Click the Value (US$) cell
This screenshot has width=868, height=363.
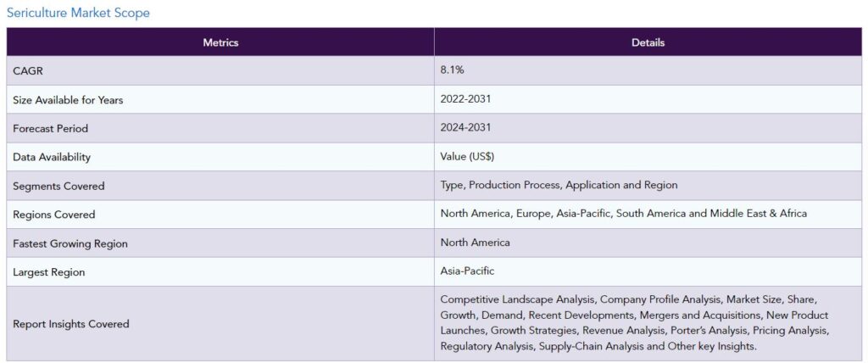648,157
